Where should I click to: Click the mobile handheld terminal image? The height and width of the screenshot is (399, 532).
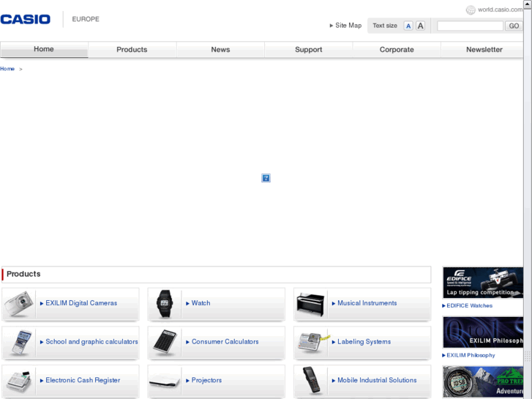coord(312,380)
